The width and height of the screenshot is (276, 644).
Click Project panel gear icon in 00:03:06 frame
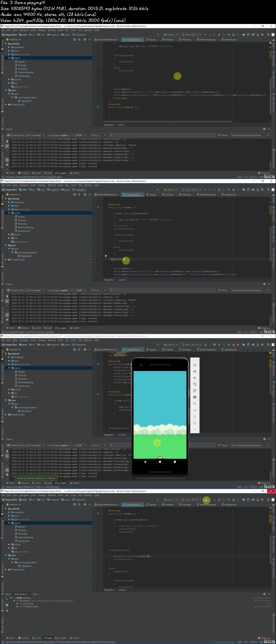85,39
